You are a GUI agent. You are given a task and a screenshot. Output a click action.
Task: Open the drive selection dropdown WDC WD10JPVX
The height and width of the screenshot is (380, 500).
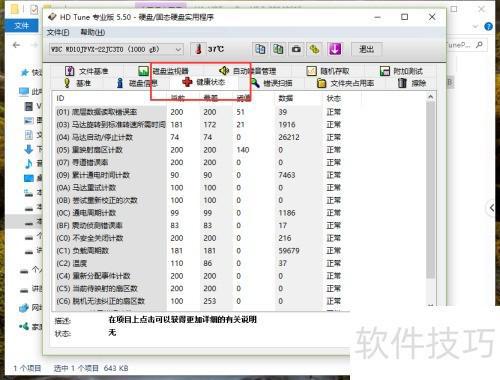pyautogui.click(x=116, y=50)
